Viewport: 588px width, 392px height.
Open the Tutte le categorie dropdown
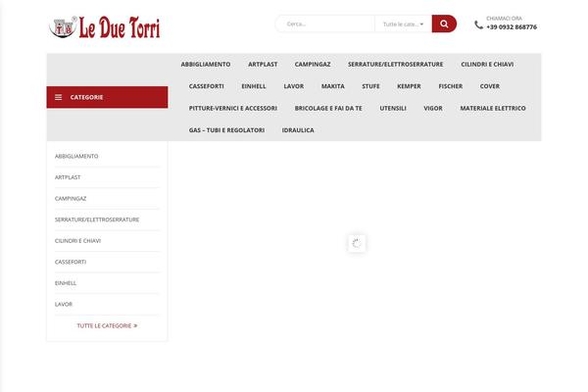(x=403, y=24)
